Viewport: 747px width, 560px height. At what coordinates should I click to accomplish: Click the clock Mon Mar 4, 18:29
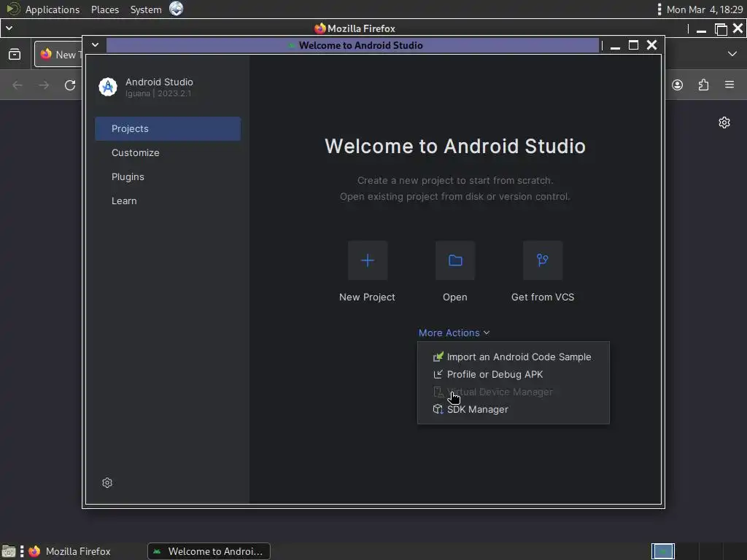pyautogui.click(x=704, y=9)
